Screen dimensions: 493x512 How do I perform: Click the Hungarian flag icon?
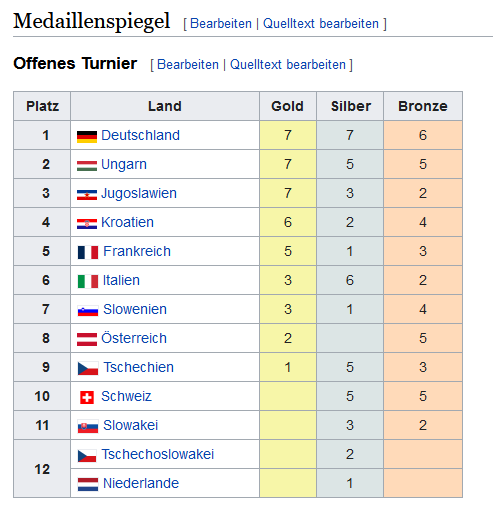tap(87, 166)
